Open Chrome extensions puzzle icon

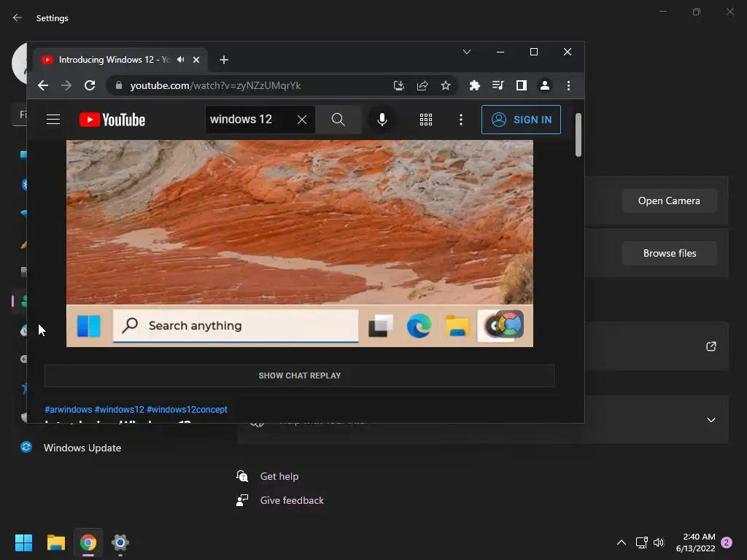tap(474, 86)
